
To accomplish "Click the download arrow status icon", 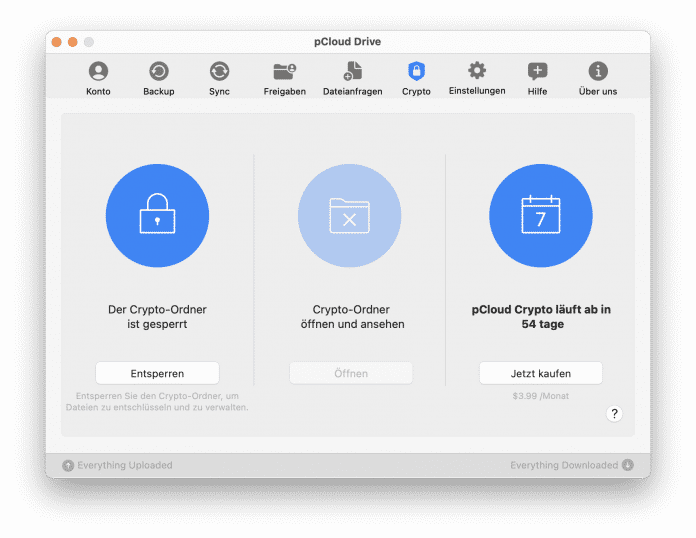I will point(628,465).
